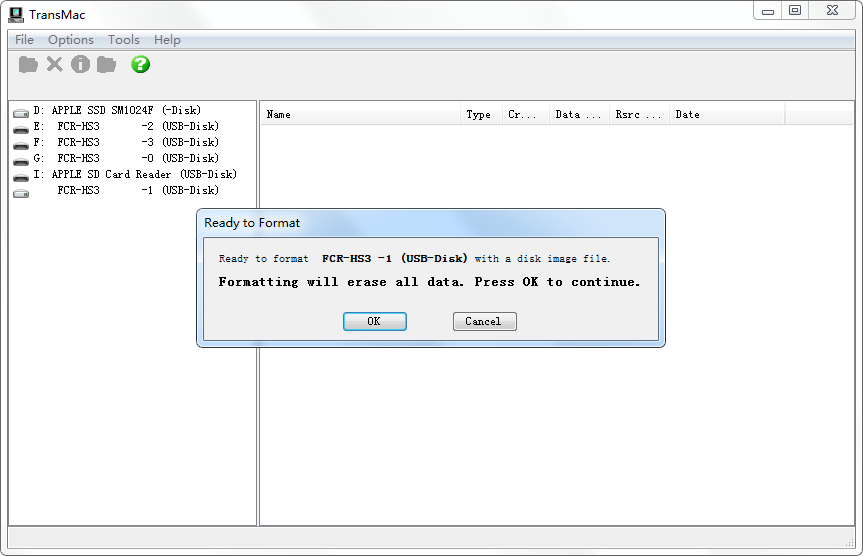Image resolution: width=863 pixels, height=556 pixels.
Task: Click the window resize grip corner
Action: [849, 543]
